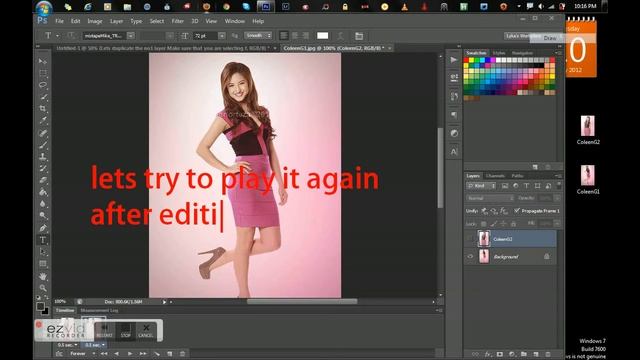Select the Quick Selection tool
The width and height of the screenshot is (640, 360).
click(42, 97)
